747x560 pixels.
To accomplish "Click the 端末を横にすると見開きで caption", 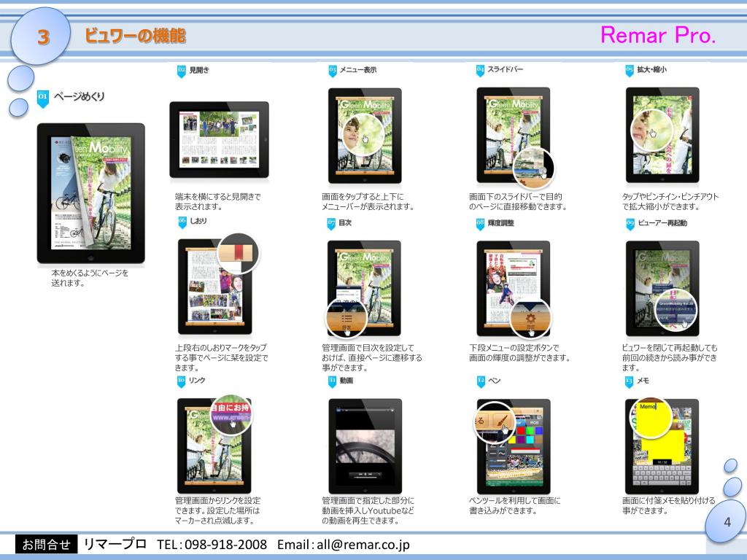I will [217, 201].
